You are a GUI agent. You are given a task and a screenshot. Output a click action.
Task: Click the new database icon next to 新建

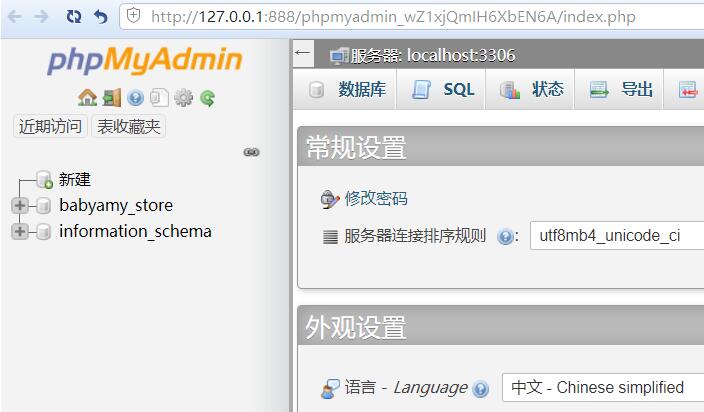click(44, 180)
